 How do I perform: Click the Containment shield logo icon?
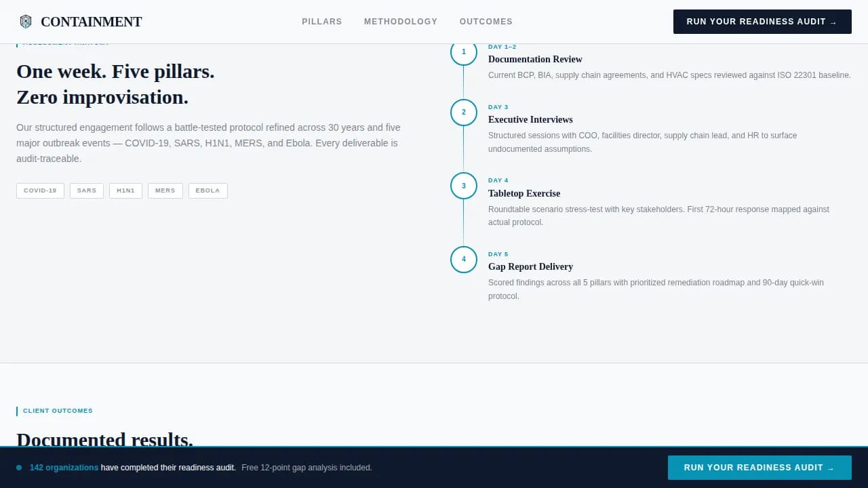(26, 22)
